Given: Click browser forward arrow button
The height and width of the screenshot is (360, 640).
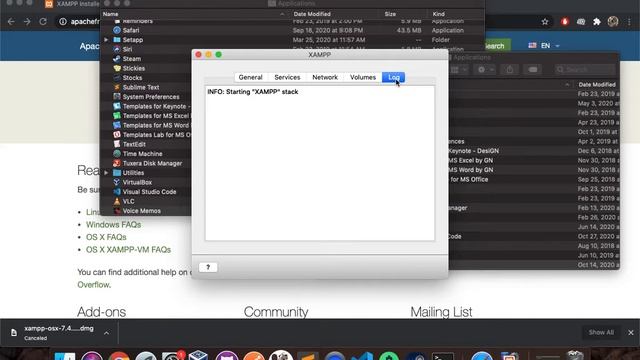Looking at the screenshot, I should pyautogui.click(x=27, y=22).
